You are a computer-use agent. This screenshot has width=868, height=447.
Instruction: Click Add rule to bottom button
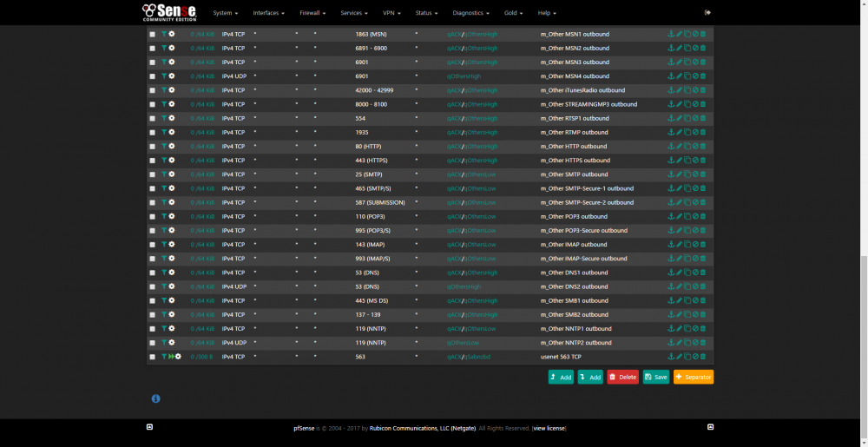(590, 377)
